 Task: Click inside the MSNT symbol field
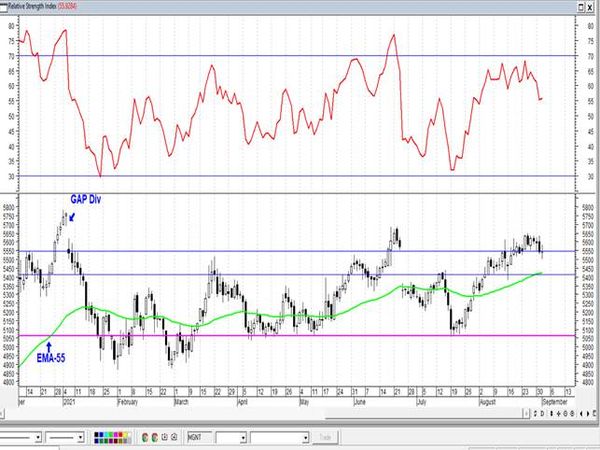click(x=199, y=437)
